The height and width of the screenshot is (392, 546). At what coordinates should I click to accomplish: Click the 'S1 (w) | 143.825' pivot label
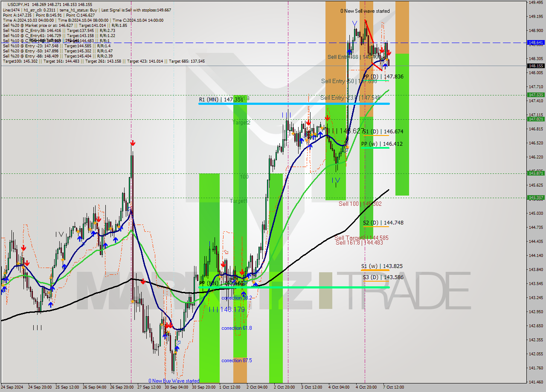pos(382,266)
